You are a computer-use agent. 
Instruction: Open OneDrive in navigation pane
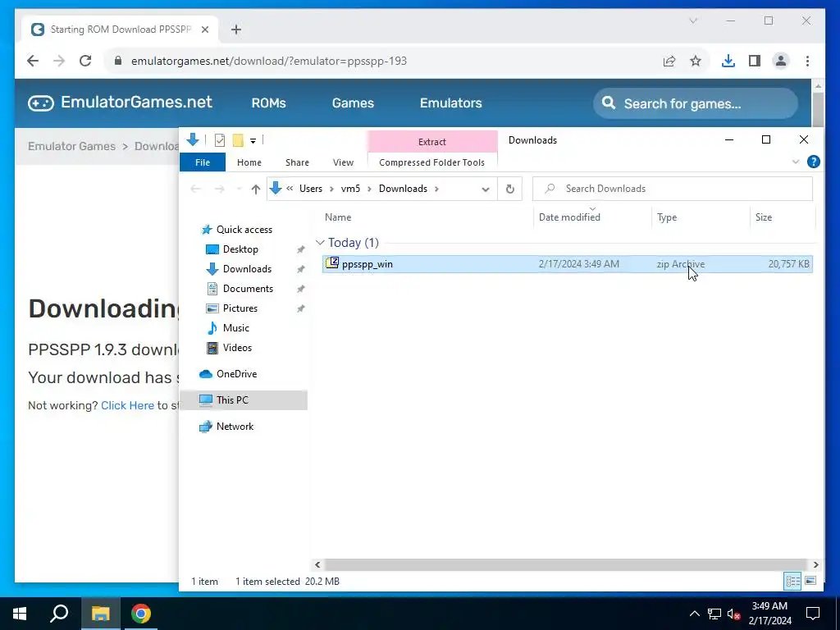click(236, 374)
